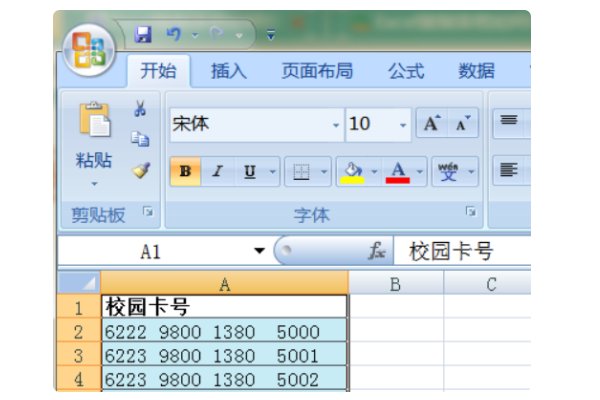Expand the font size dropdown list
600x400 pixels.
[403, 125]
